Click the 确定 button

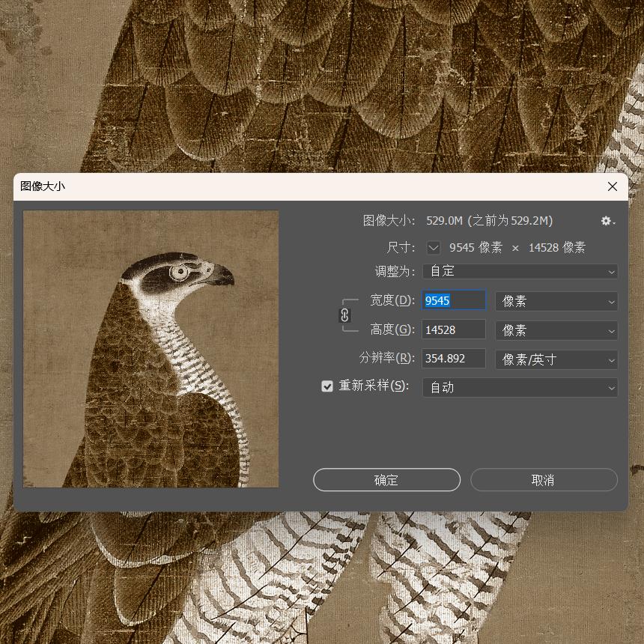click(386, 480)
